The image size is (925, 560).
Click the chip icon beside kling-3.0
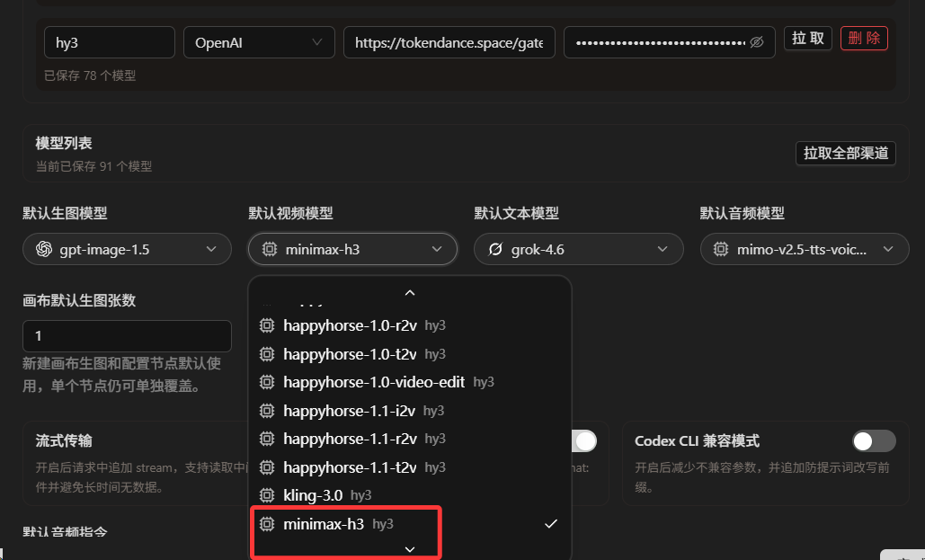267,495
